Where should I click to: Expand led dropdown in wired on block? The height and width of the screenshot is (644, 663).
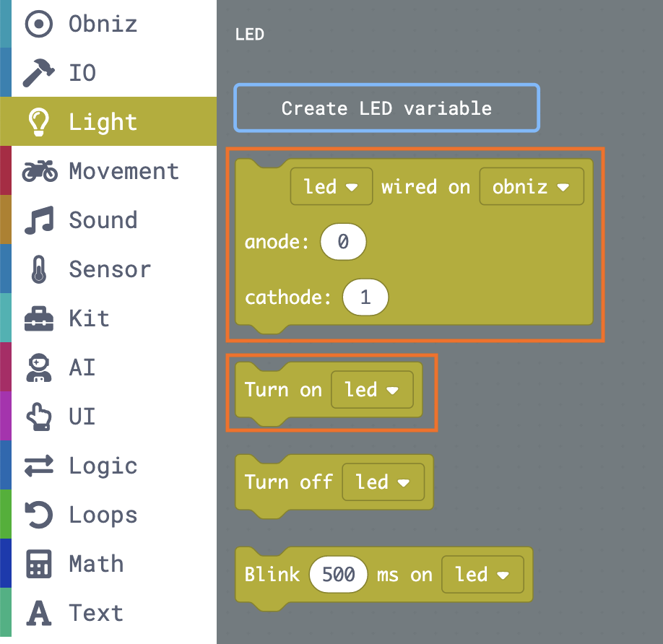pos(331,186)
